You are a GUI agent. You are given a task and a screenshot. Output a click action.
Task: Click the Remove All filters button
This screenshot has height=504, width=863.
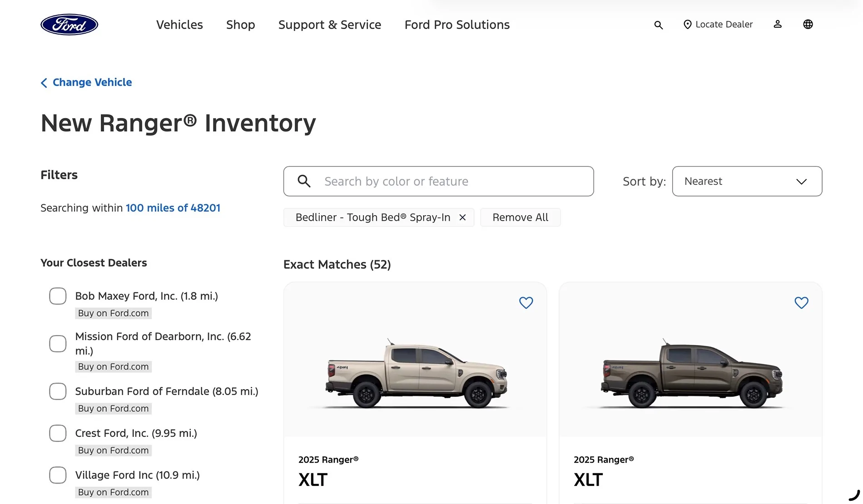(521, 217)
